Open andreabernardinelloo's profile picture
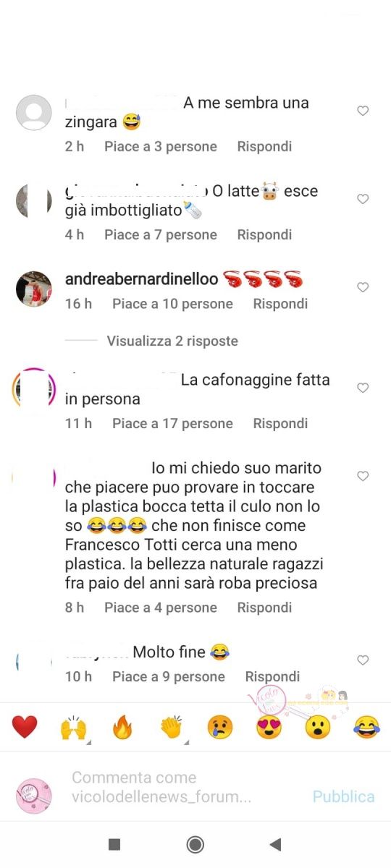The height and width of the screenshot is (868, 391). click(x=34, y=289)
